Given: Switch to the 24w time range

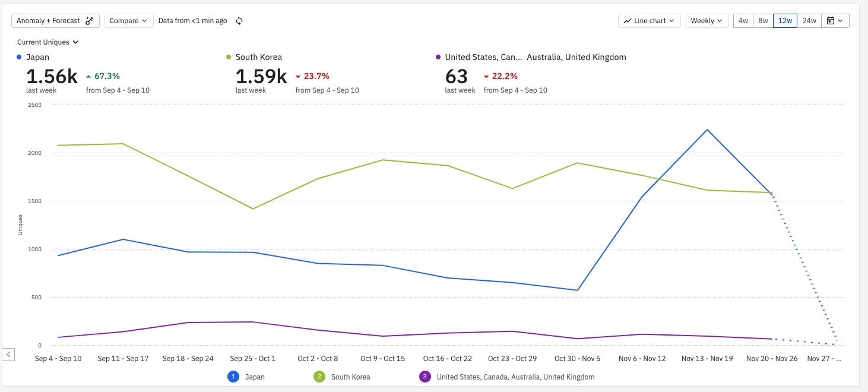Looking at the screenshot, I should click(x=809, y=21).
